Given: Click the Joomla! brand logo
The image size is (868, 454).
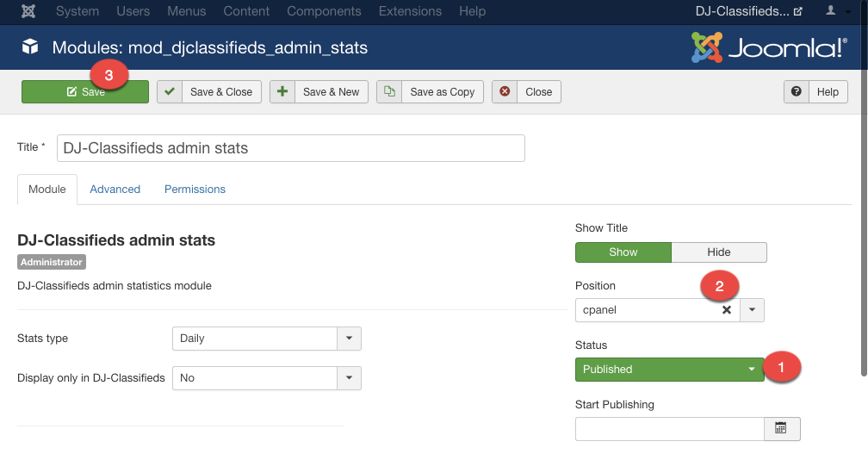Looking at the screenshot, I should (x=769, y=47).
